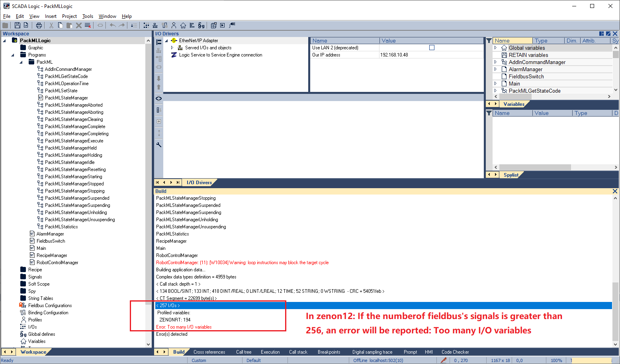Click the save-and-check document toolbar icon

[x=26, y=25]
